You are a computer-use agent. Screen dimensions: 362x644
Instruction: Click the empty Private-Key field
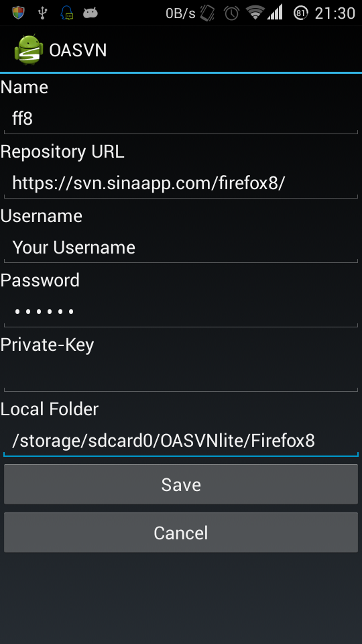click(x=181, y=376)
